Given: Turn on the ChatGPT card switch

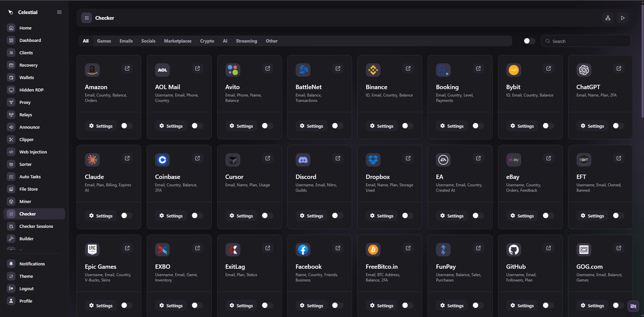Looking at the screenshot, I should (x=618, y=126).
